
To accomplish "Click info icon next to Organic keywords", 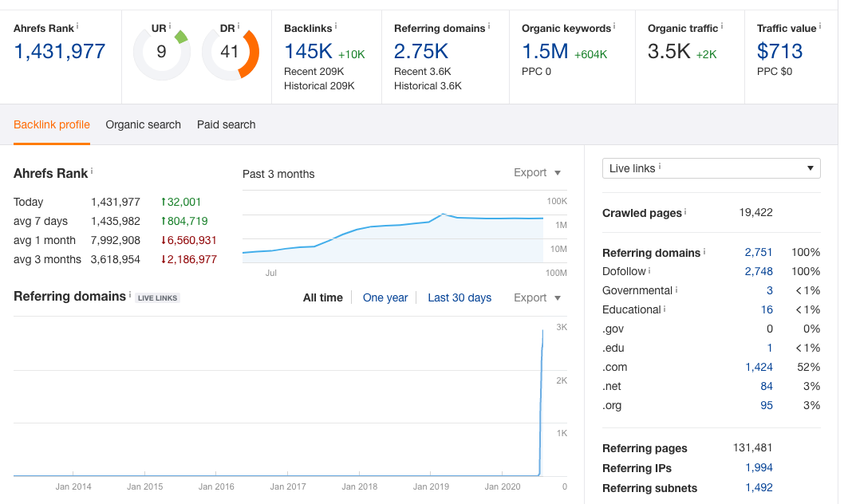I will tap(614, 26).
